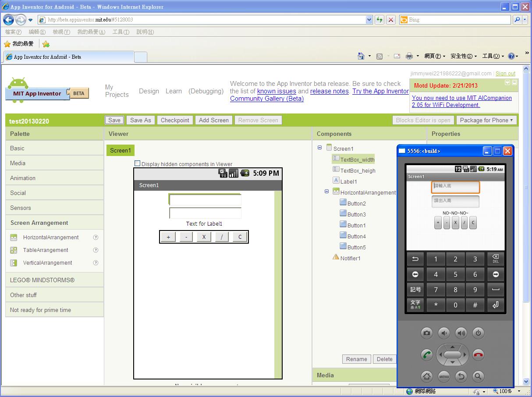Open the 說明(H) menu
This screenshot has width=532, height=397.
click(x=145, y=32)
